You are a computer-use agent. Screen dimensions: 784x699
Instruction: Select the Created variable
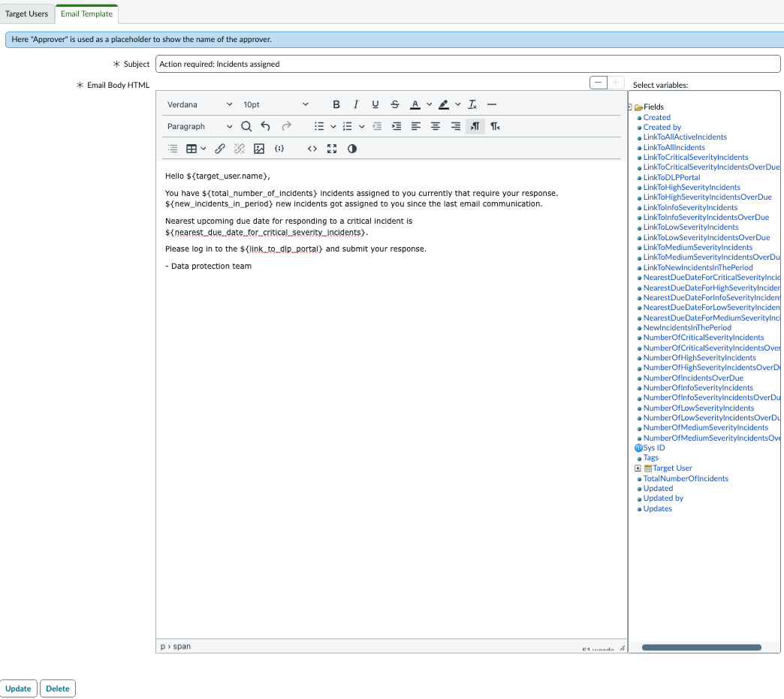[x=656, y=117]
